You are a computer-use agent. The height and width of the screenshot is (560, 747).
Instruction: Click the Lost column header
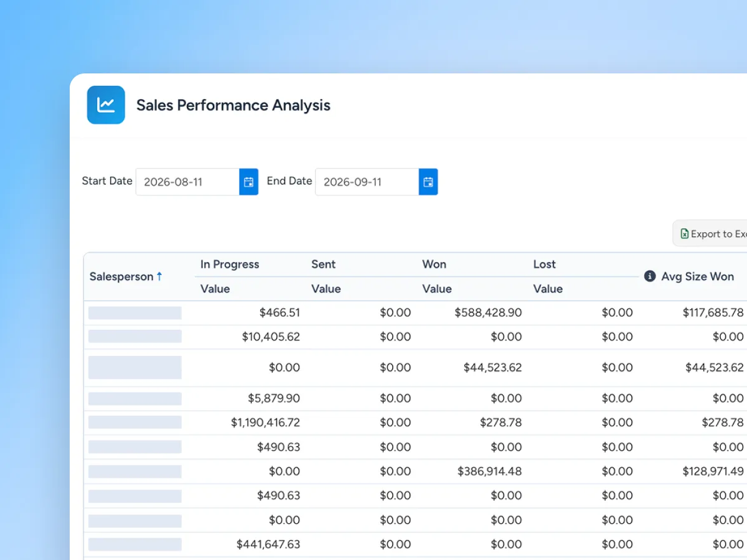(545, 264)
